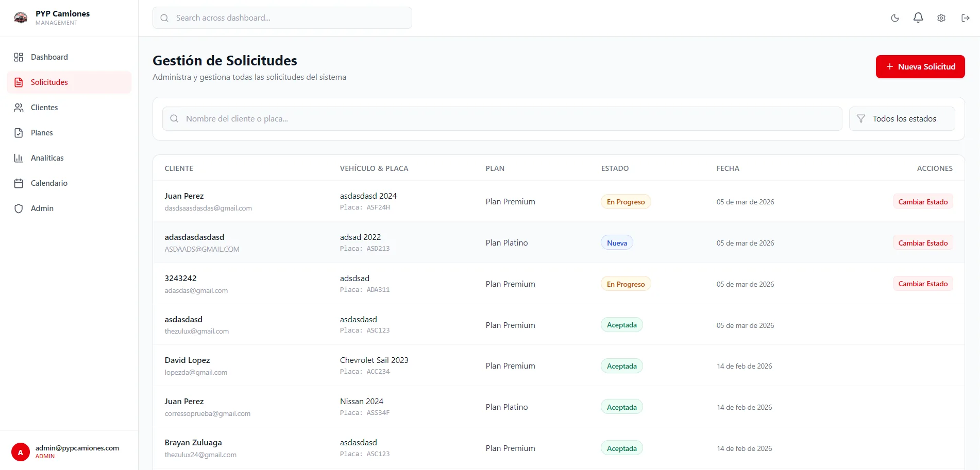Open settings using the gear icon
The height and width of the screenshot is (470, 980).
click(x=941, y=18)
